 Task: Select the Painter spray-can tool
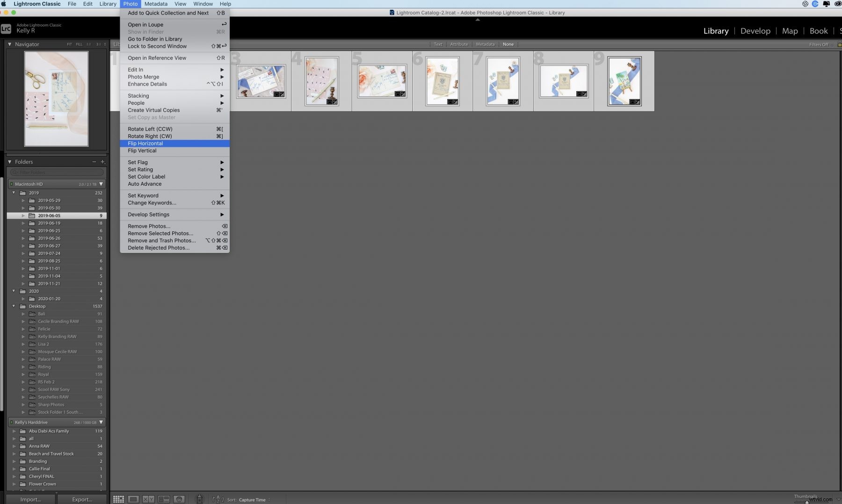pos(200,498)
